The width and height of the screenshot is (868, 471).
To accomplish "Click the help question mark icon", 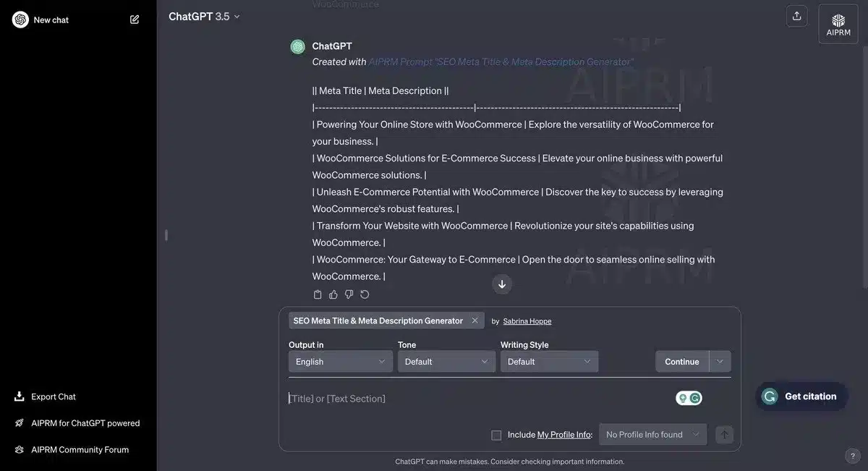I will pos(851,456).
